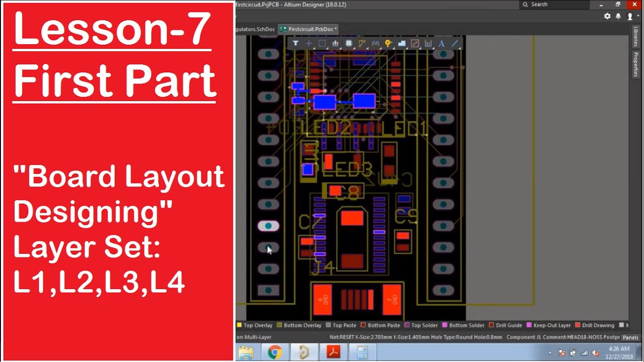Activate the Bottom Paste layer tab
This screenshot has width=644, height=362.
[x=380, y=325]
